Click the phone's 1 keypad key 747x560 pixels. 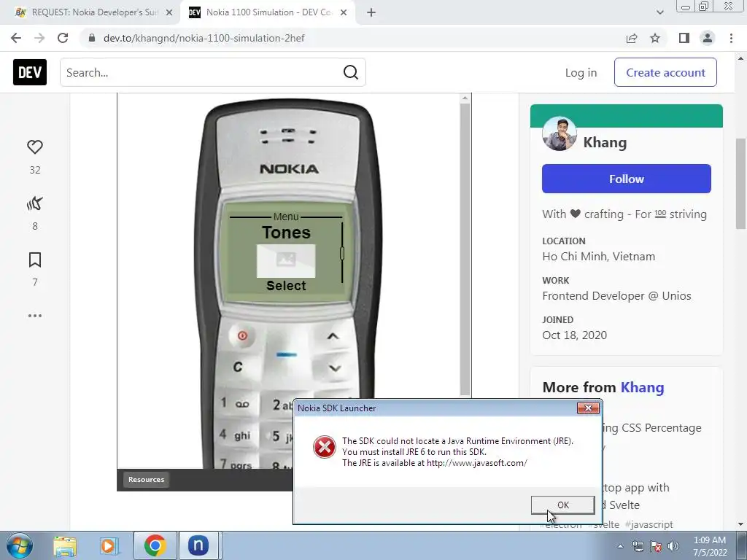[x=236, y=404]
